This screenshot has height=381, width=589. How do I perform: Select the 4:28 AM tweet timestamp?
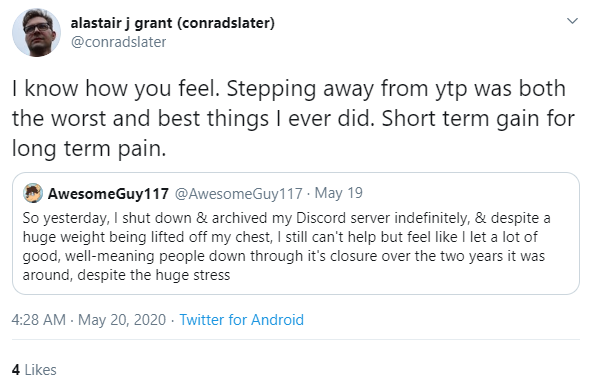(39, 320)
